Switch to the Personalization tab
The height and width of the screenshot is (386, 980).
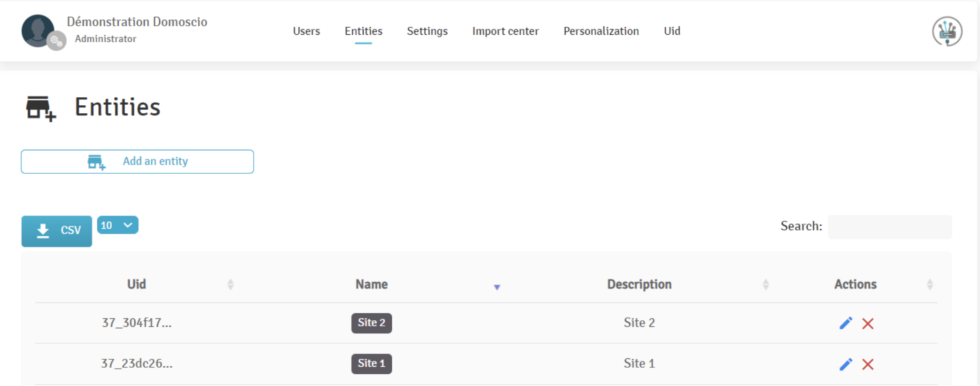tap(601, 31)
